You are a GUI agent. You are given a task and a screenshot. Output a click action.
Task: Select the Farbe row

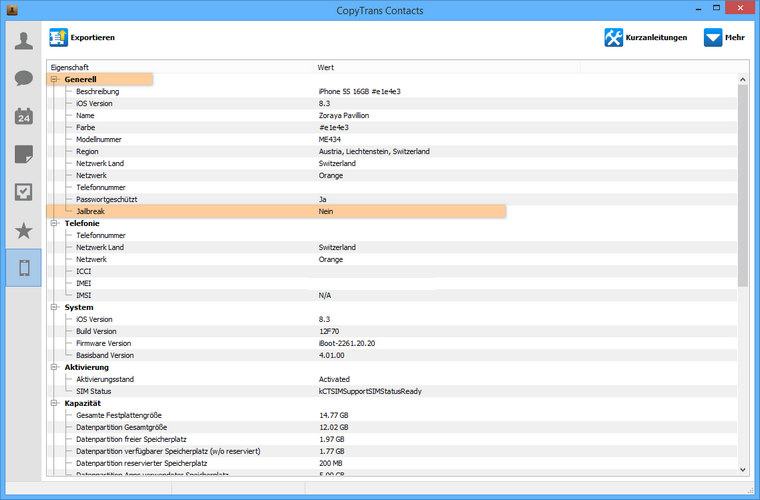[392, 127]
